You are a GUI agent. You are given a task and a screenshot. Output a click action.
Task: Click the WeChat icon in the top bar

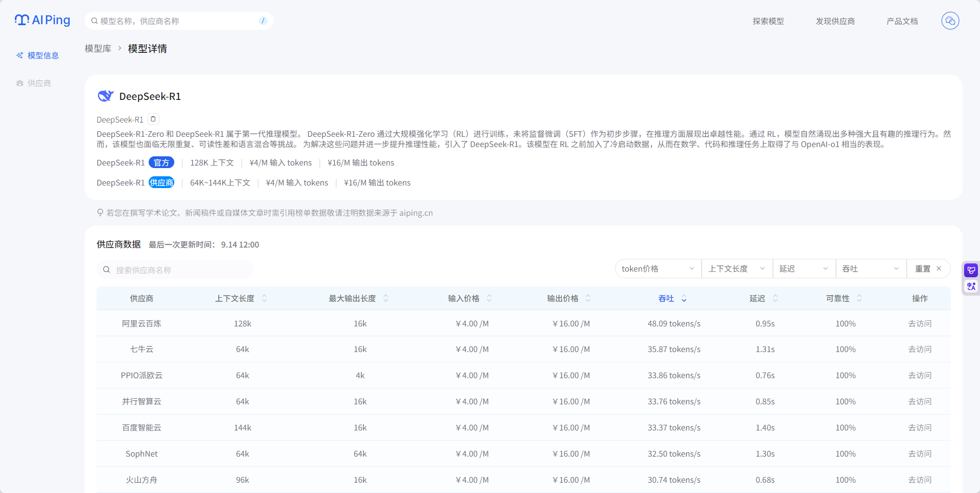click(x=950, y=20)
